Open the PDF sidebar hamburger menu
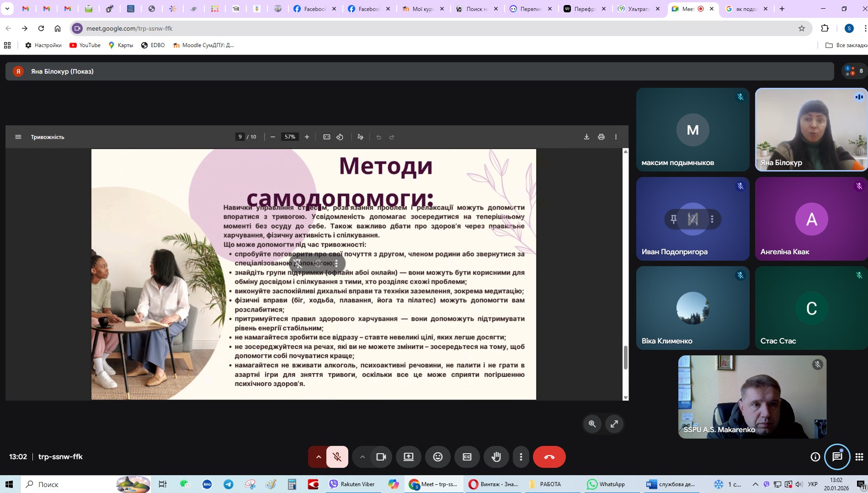 click(x=18, y=137)
